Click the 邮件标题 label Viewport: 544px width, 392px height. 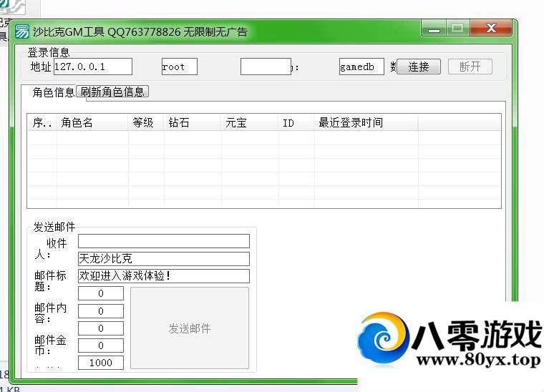click(x=50, y=280)
